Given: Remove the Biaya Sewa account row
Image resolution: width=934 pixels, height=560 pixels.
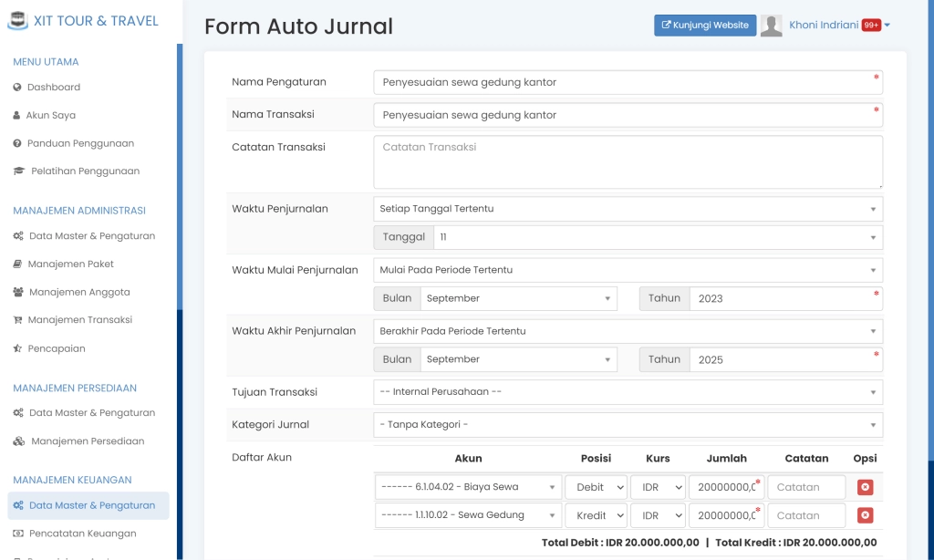Looking at the screenshot, I should point(864,486).
